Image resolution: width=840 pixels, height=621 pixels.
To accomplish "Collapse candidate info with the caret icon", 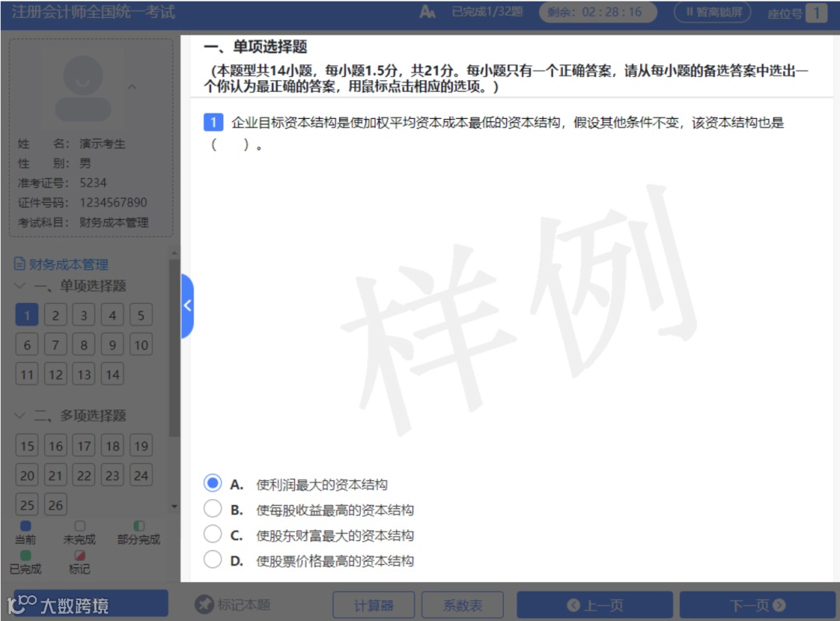I will [132, 86].
